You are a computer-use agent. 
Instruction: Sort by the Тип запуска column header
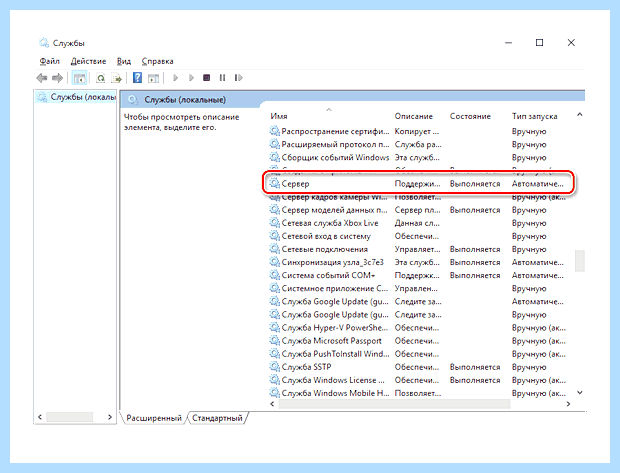[x=535, y=116]
